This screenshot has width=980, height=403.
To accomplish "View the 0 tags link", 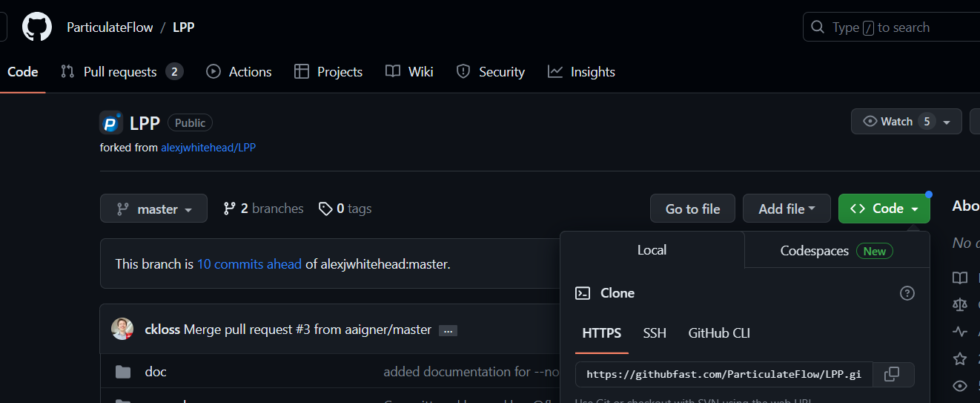I will point(345,209).
